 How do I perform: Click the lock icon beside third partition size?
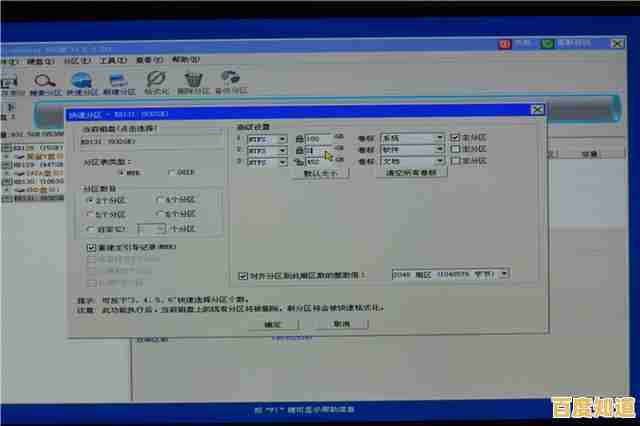click(299, 160)
